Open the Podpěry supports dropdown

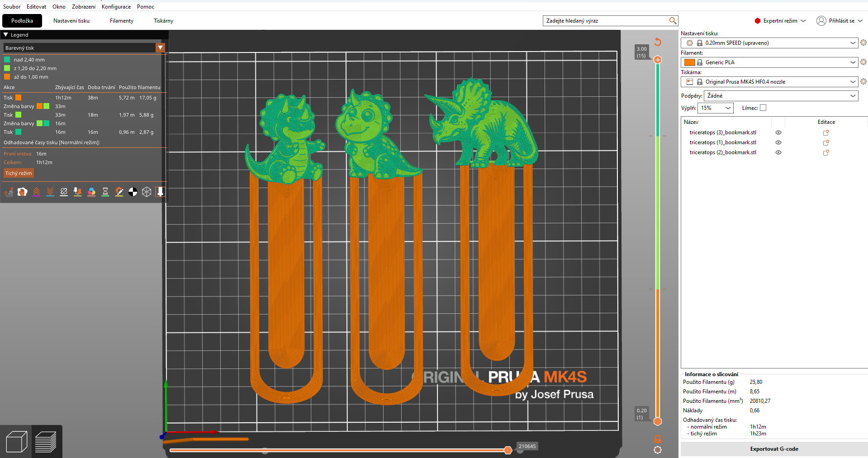tap(781, 96)
